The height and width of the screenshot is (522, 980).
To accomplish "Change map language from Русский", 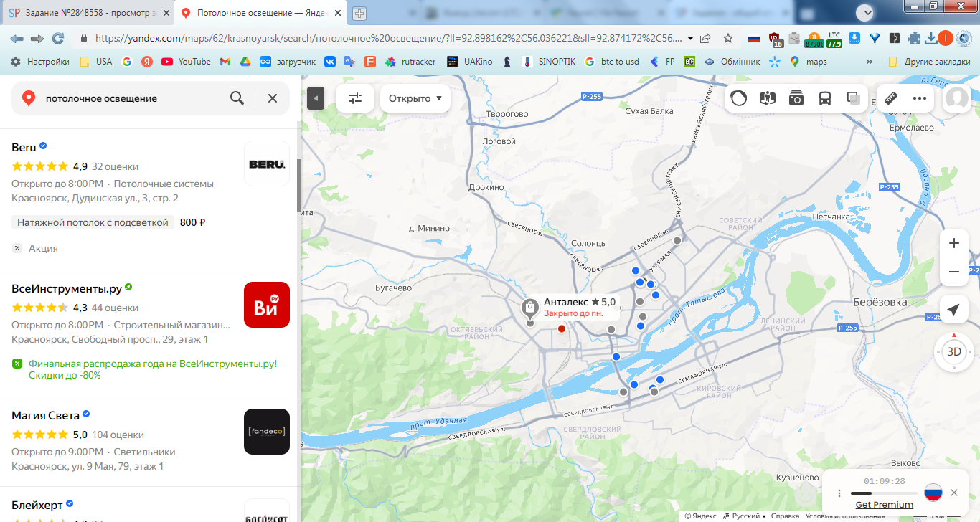I will [746, 516].
